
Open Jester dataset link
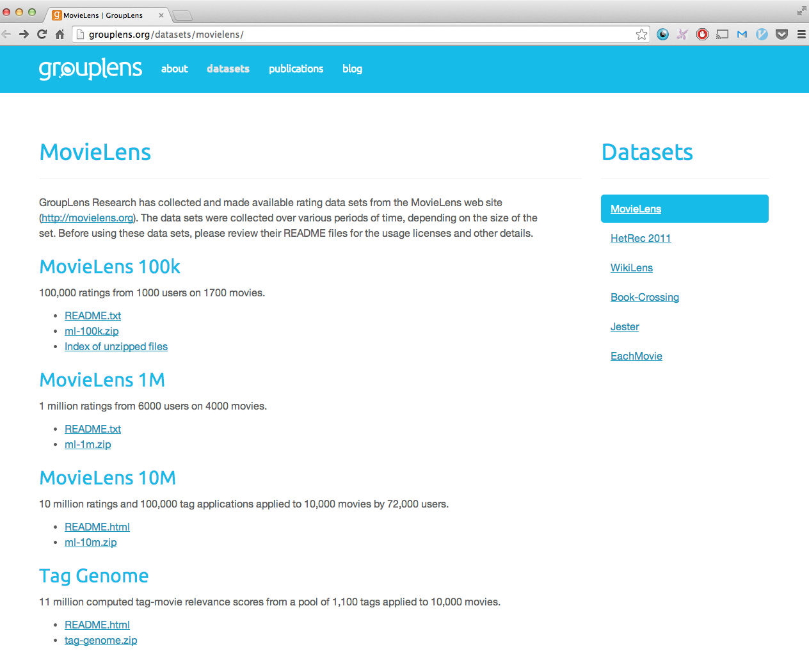coord(625,326)
